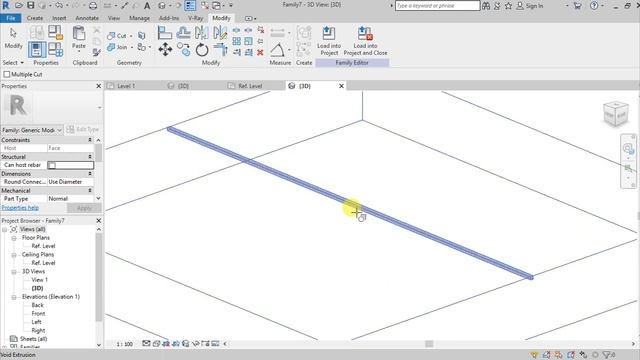Image resolution: width=640 pixels, height=360 pixels.
Task: Click the 1 : 100 view scale
Action: [124, 344]
